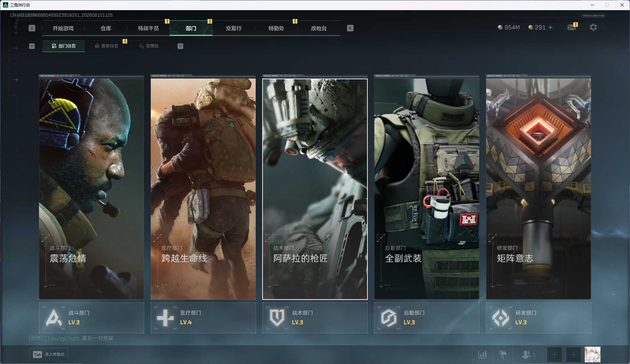Click the 战斗部门 LV.3 department button
The width and height of the screenshot is (630, 364).
click(91, 318)
